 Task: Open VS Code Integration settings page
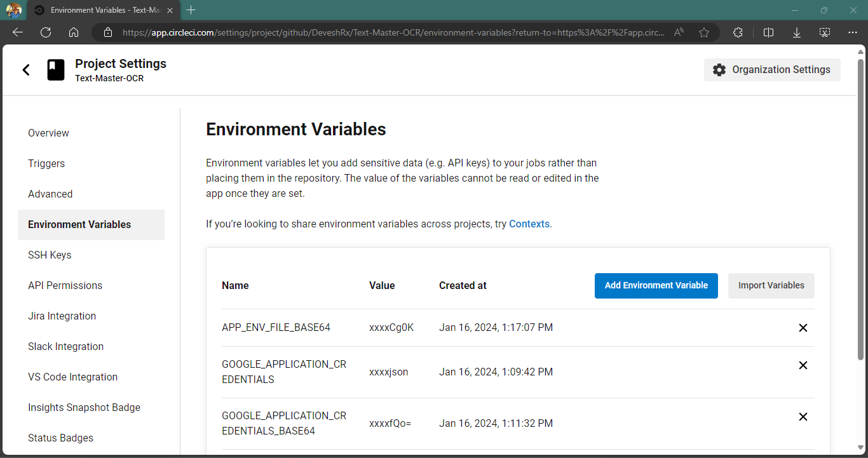[x=91, y=377]
